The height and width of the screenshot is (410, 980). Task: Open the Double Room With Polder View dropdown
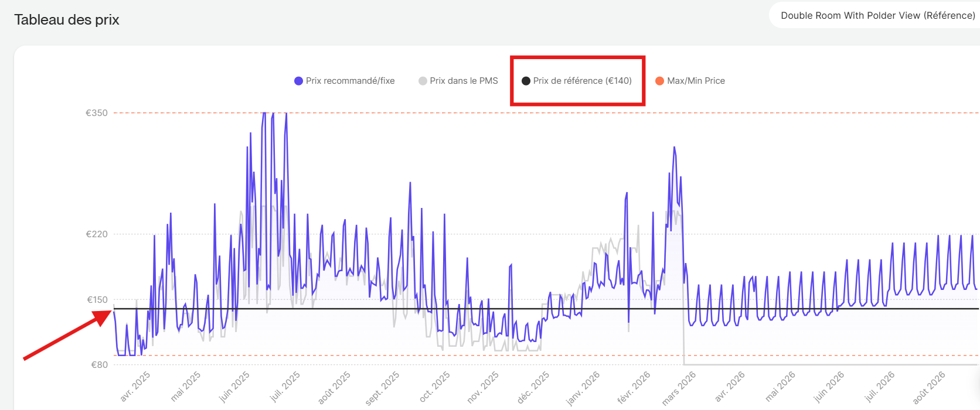pyautogui.click(x=877, y=16)
